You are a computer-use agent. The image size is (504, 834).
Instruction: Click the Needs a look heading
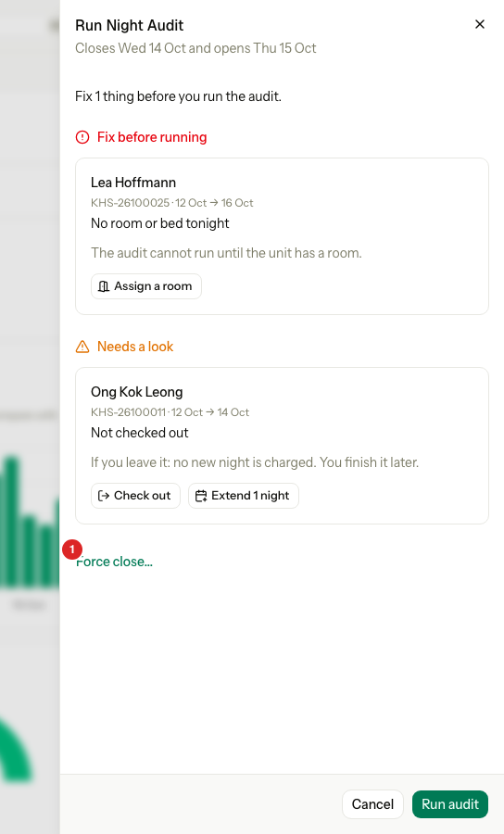coord(135,347)
